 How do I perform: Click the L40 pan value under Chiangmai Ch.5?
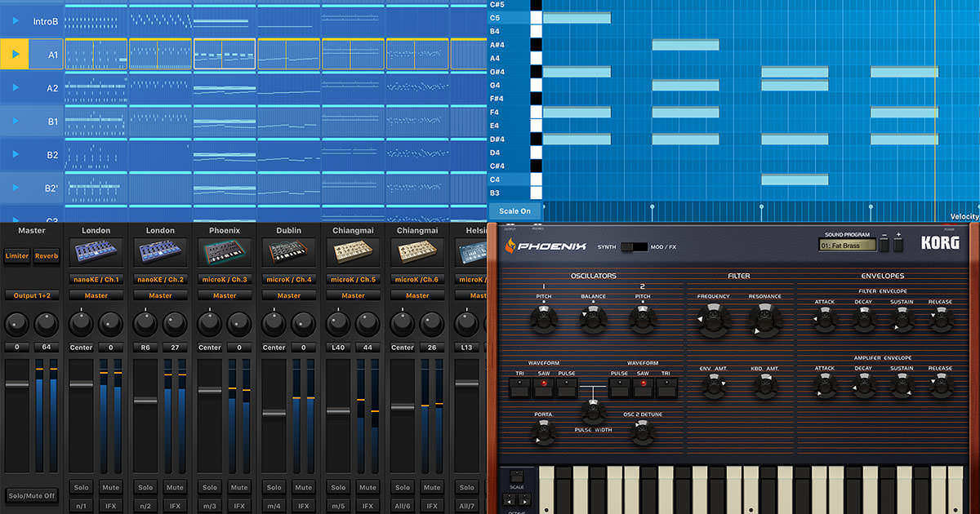pyautogui.click(x=338, y=348)
